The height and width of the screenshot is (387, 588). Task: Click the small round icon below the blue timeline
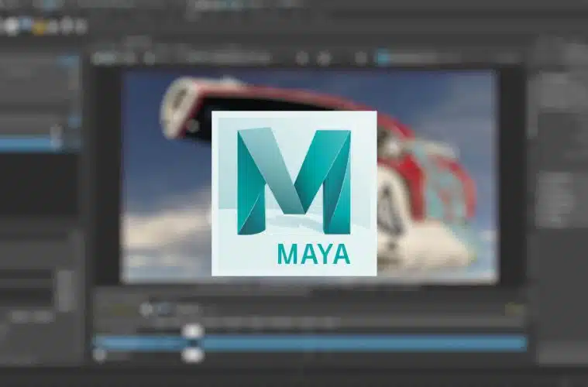pos(99,355)
